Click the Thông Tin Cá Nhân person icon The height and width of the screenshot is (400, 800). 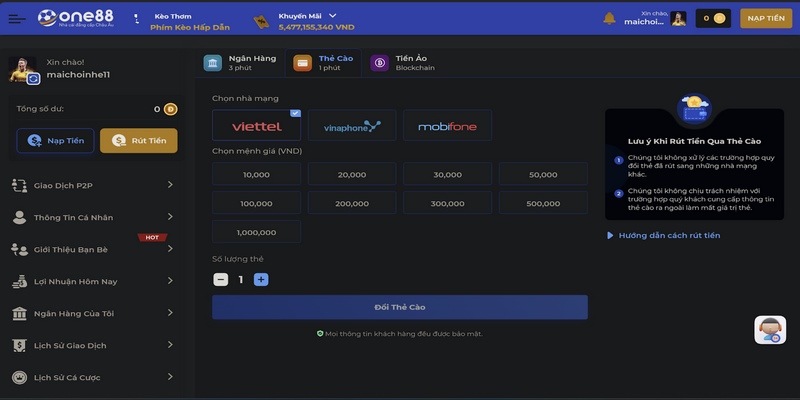coord(19,217)
